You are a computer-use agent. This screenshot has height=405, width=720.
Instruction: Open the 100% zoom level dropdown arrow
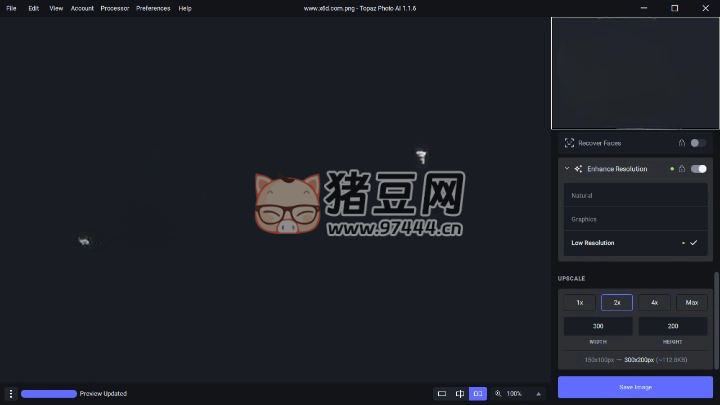point(538,394)
